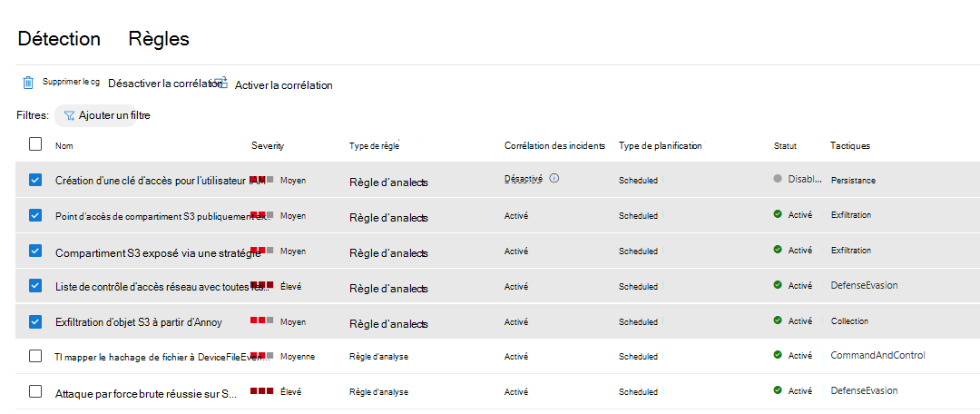Uncheck the Création d'une clé d'accès row

tap(35, 180)
